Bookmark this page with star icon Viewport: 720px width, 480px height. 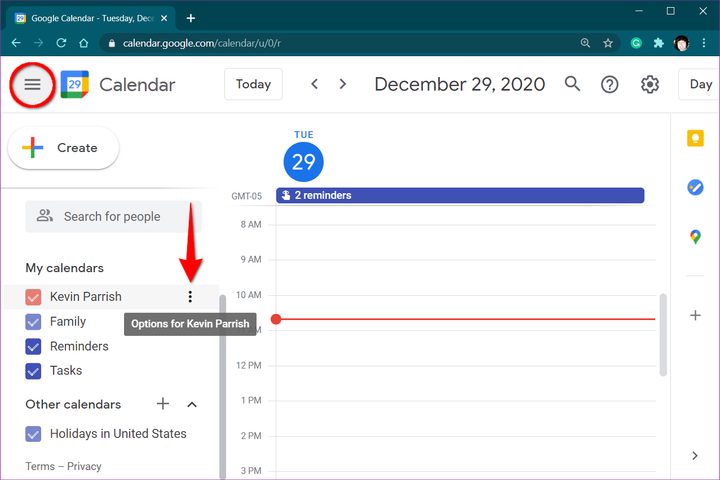point(608,43)
